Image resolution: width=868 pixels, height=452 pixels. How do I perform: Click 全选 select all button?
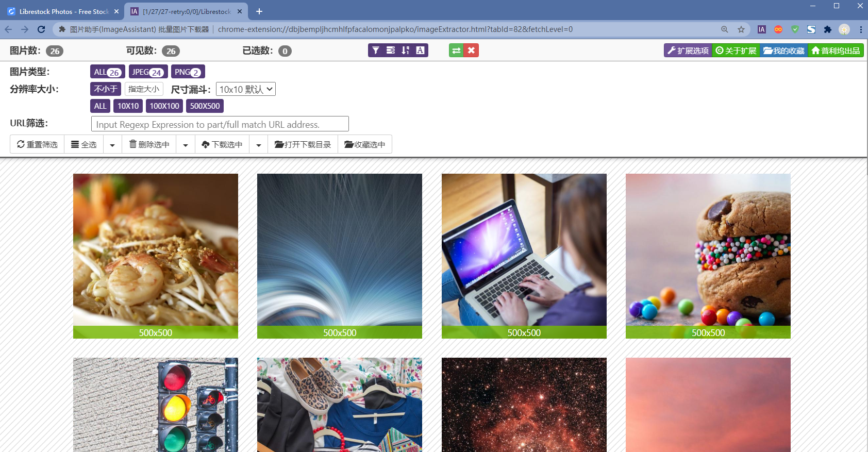click(84, 144)
